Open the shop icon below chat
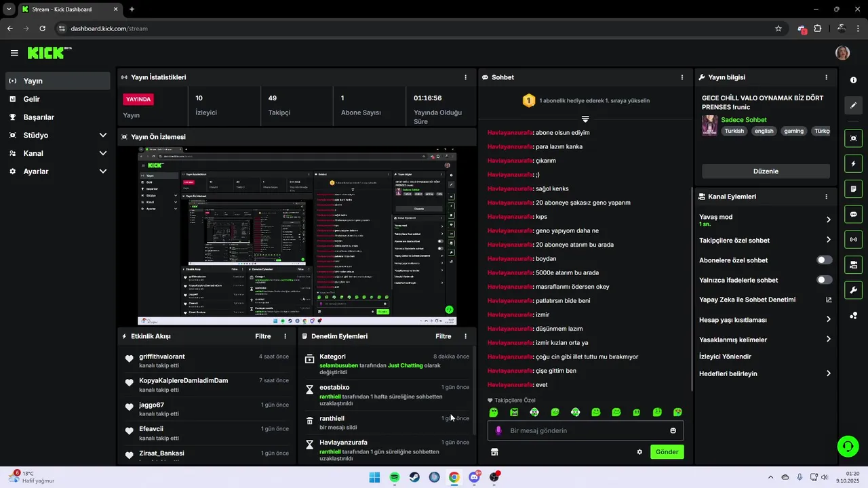This screenshot has width=868, height=488. (494, 451)
